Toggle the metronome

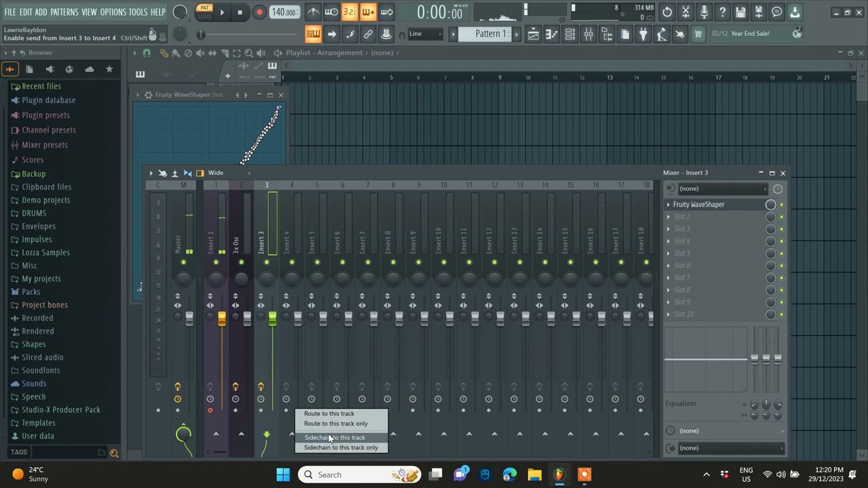(313, 12)
